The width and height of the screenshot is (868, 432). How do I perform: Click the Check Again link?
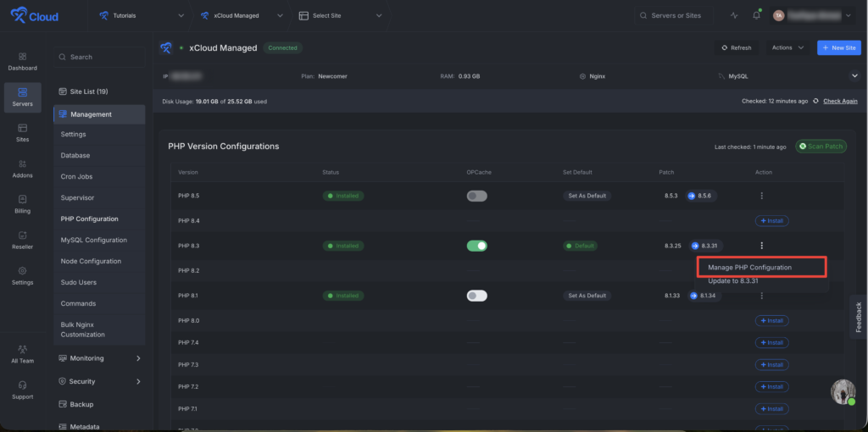840,101
